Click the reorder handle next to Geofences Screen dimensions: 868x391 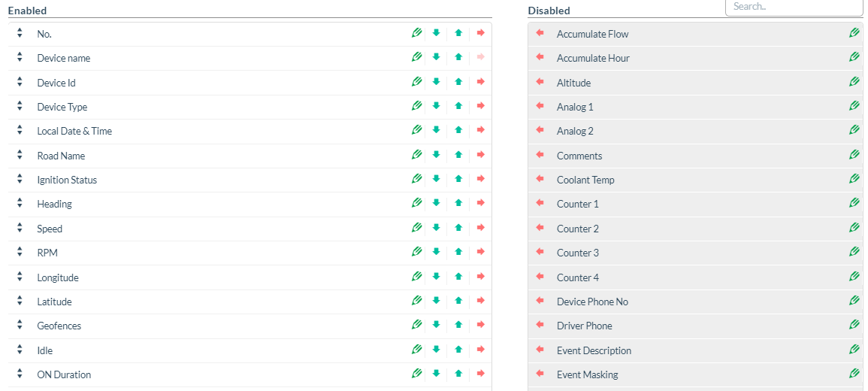[20, 326]
